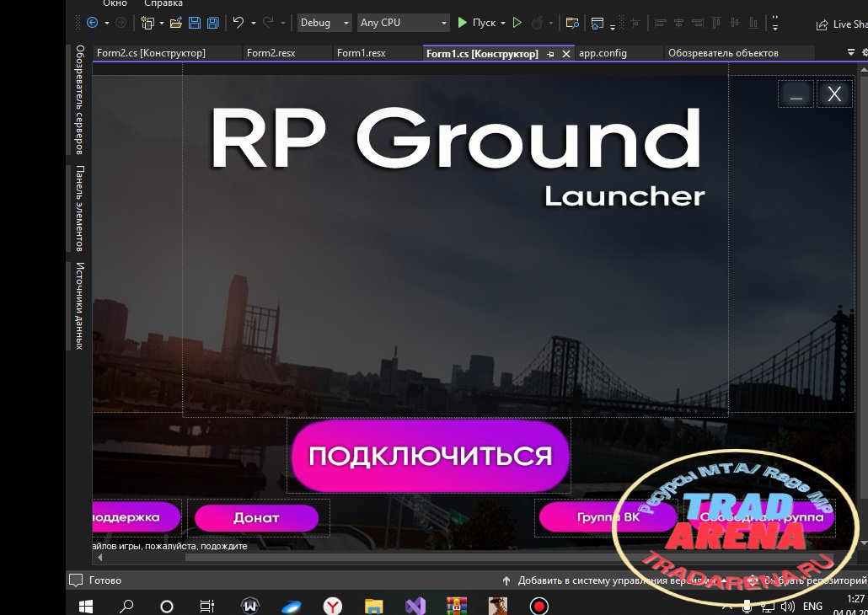
Task: Start without debugging using outlined play icon
Action: (517, 23)
